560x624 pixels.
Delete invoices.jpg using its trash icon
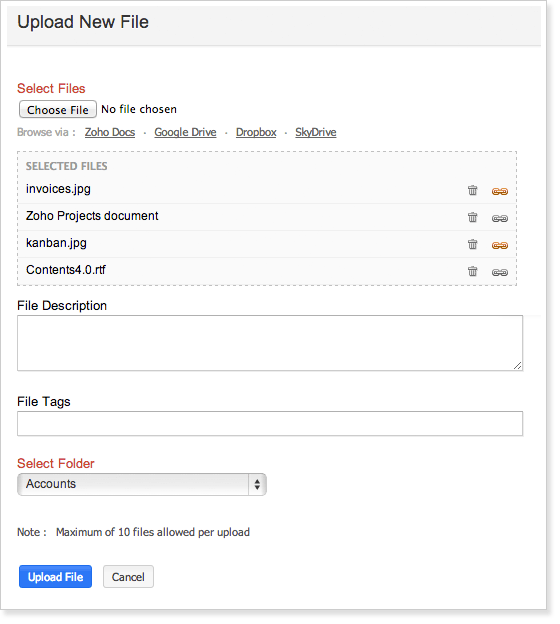(x=472, y=190)
